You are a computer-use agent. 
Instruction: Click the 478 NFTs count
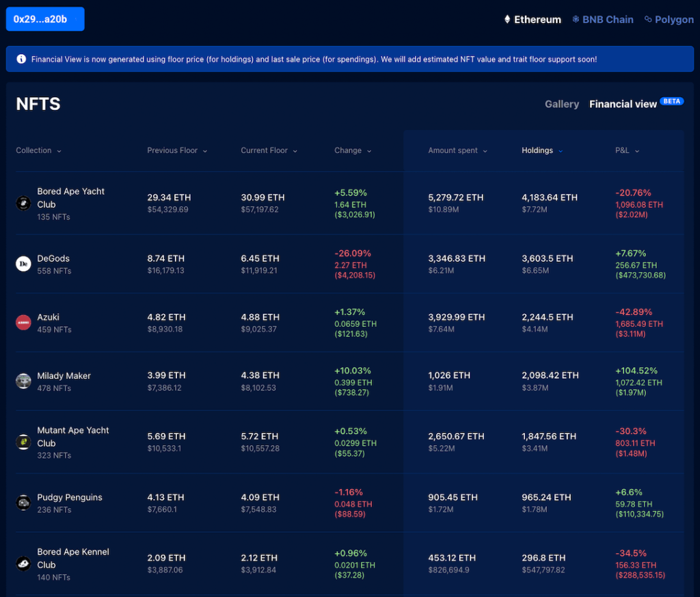click(54, 388)
